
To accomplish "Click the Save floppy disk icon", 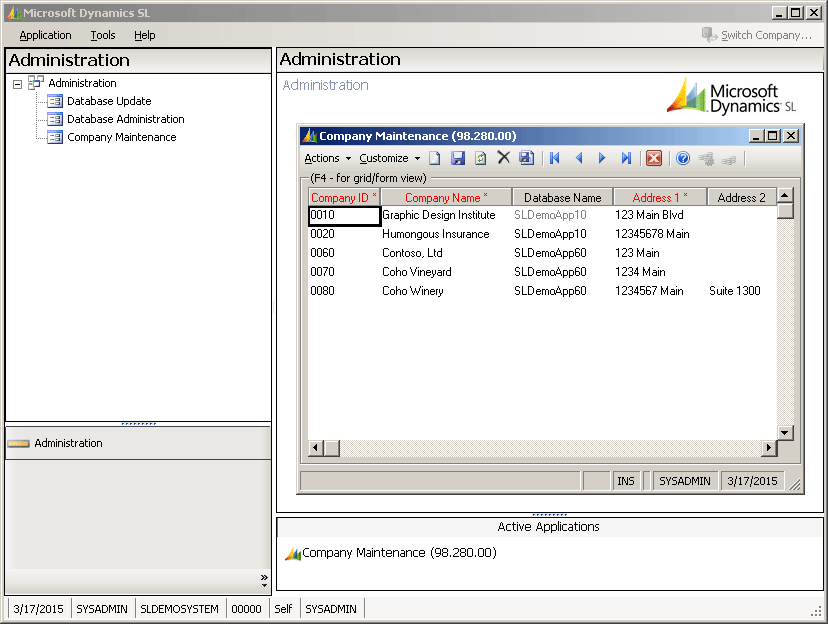I will click(457, 158).
